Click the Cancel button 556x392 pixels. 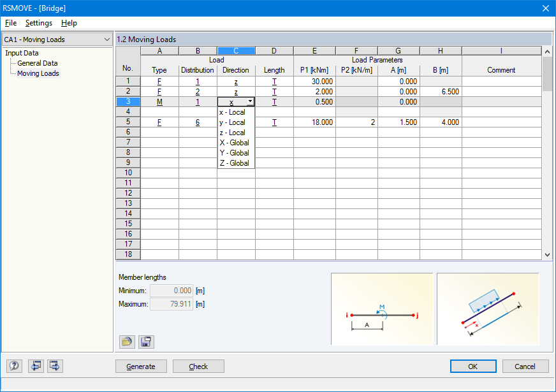click(525, 366)
